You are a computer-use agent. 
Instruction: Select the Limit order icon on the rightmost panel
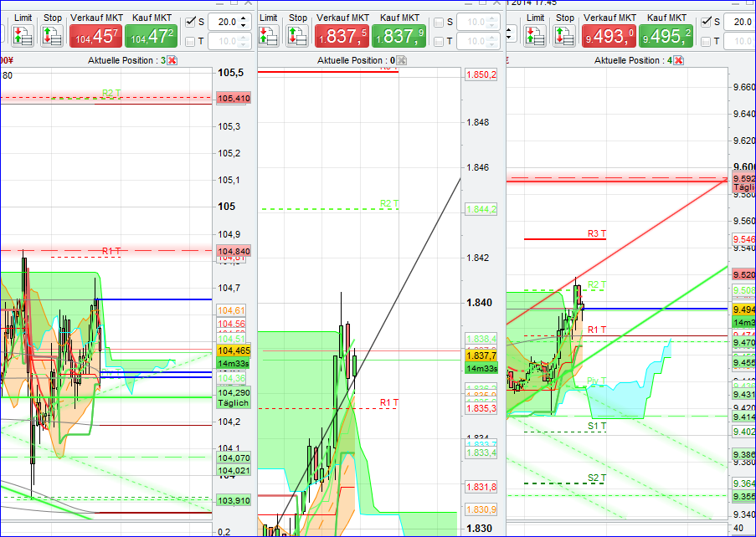click(x=536, y=35)
